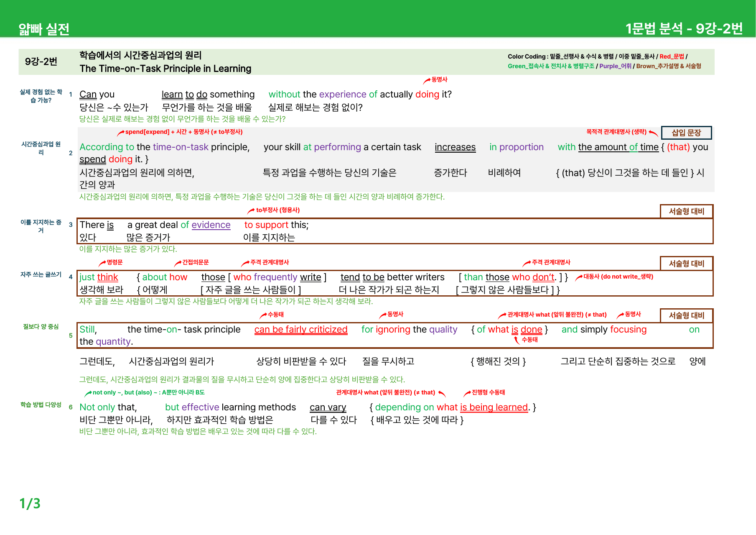The image size is (756, 535).
Task: Click 'Purple_어휘' in the Color Coding legend
Action: coord(615,66)
